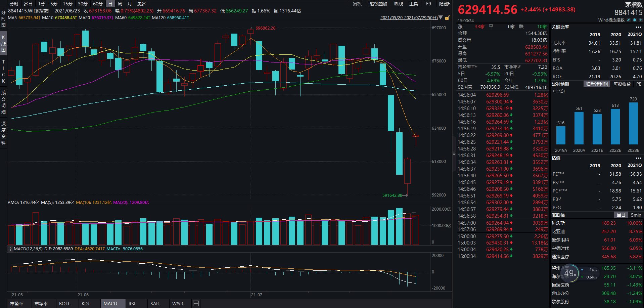The image size is (644, 308).
Task: Click the plus add-to-watchlist icon near Wind概念指数
Action: (x=640, y=20)
